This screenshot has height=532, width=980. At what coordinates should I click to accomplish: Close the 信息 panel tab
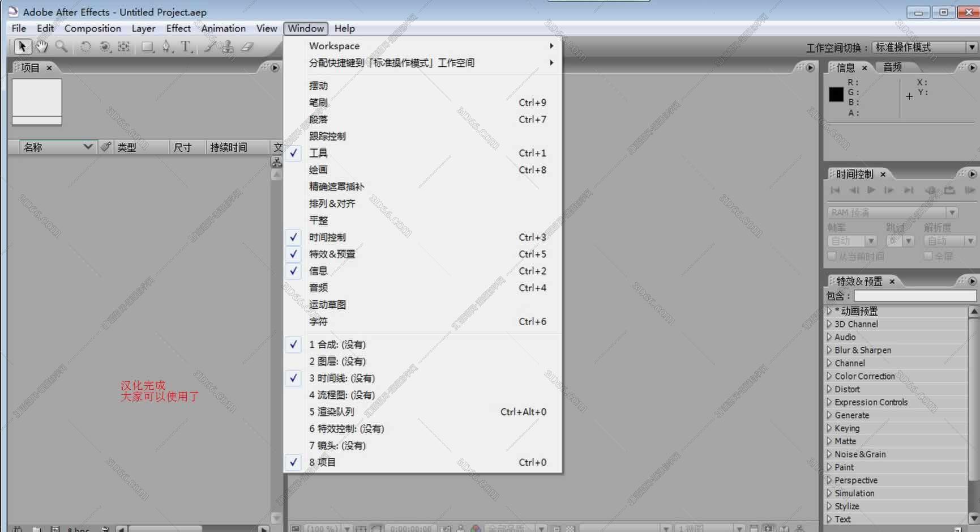click(865, 68)
